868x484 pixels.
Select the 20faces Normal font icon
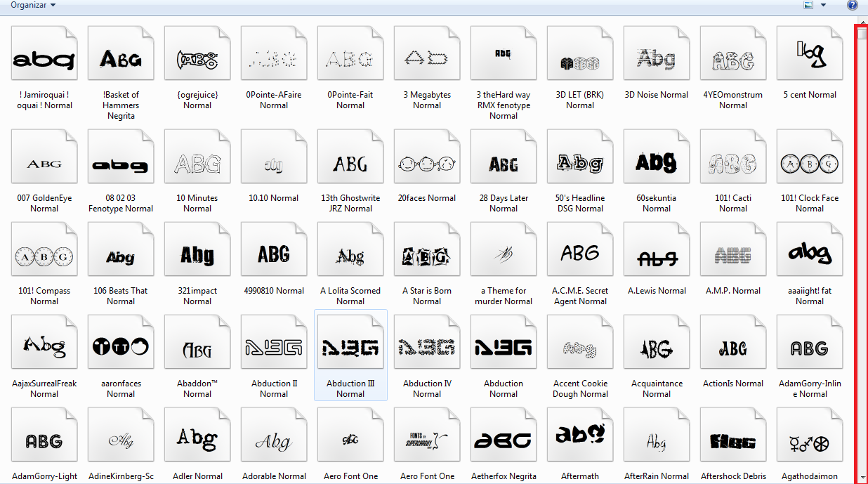(427, 164)
